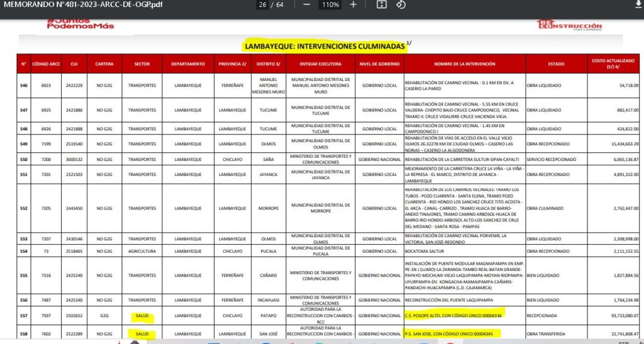Click the NIVEL DE GOBIERNO column header
Screen dimensions: 644x344
pos(379,64)
